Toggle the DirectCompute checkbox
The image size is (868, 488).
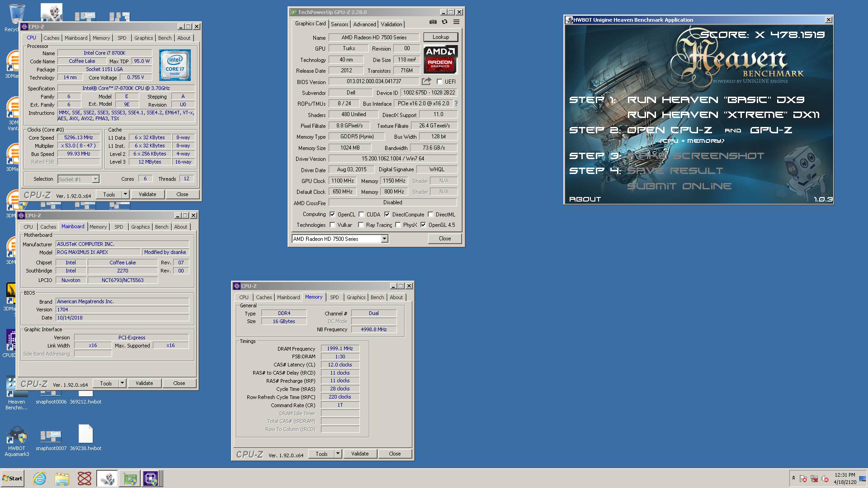click(x=387, y=215)
